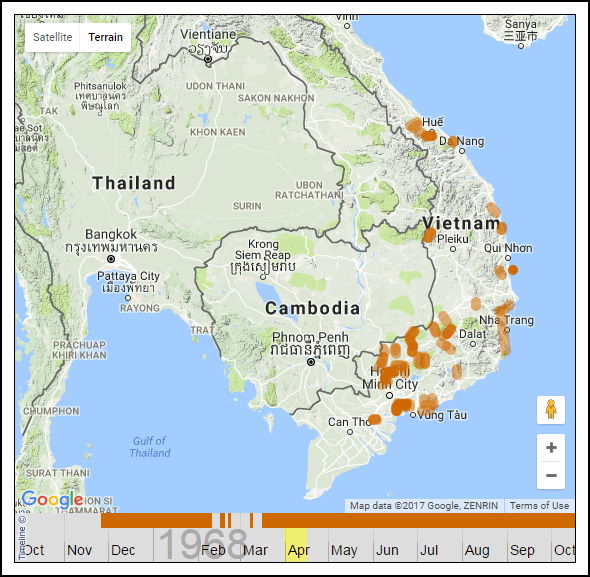Click the Nha Trang city label
The height and width of the screenshot is (577, 590).
[506, 320]
